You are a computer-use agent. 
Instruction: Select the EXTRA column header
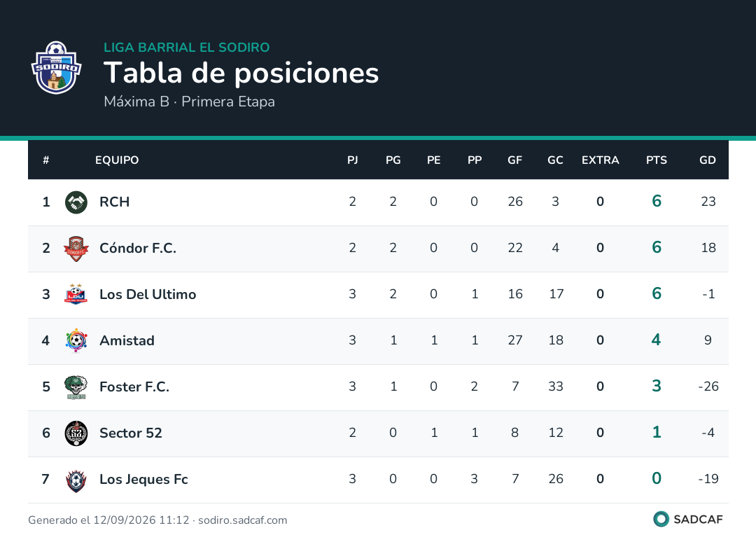(x=601, y=160)
